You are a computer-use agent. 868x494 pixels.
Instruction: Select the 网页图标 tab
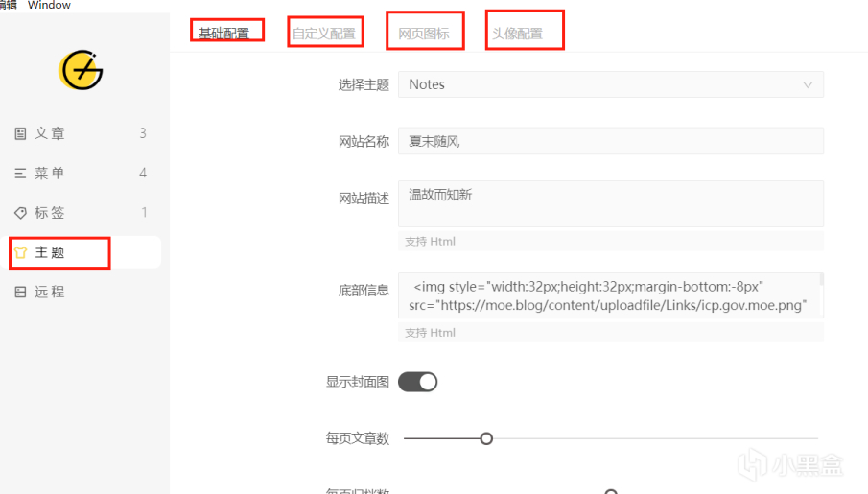(x=424, y=34)
